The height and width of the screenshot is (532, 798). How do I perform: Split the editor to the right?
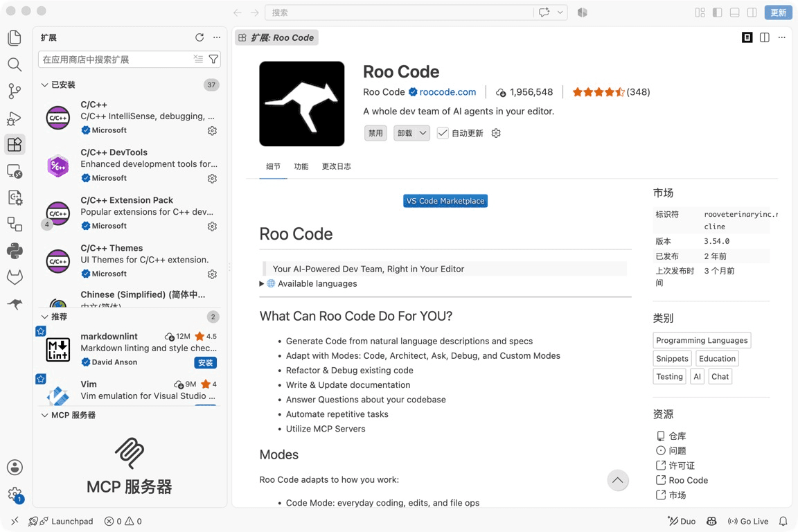765,37
